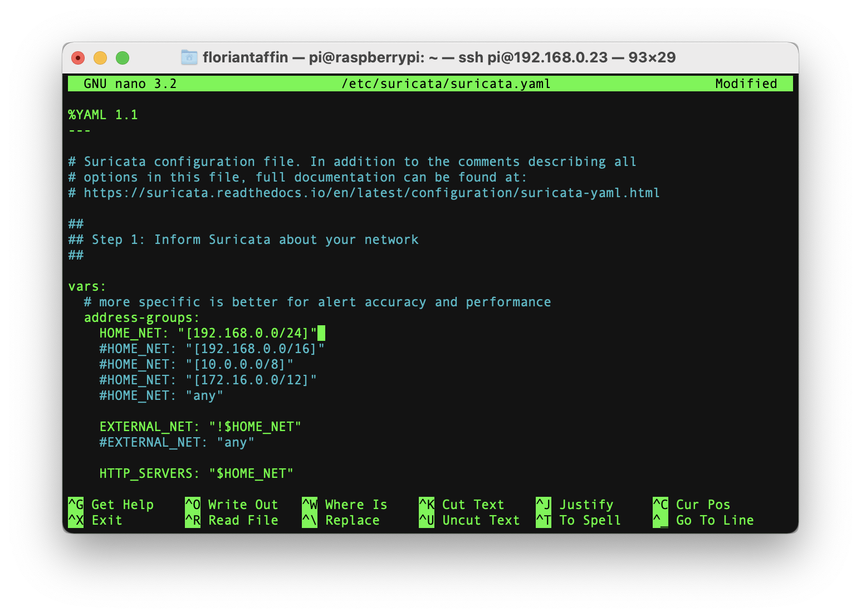Click the ^_ Go To Line shortcut
861x616 pixels.
tap(703, 520)
